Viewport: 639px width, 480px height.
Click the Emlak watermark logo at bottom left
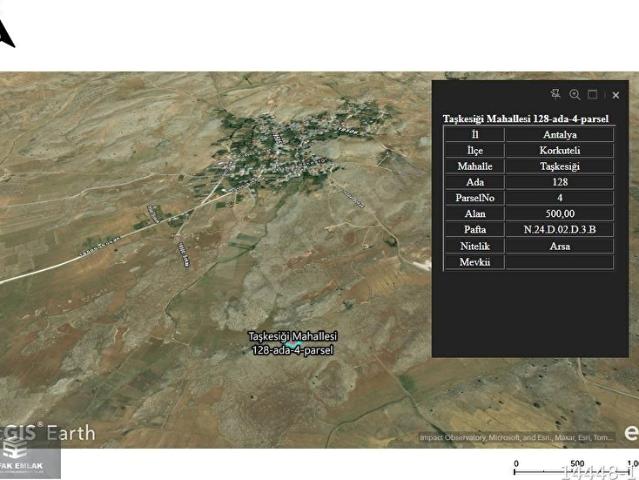[30, 461]
